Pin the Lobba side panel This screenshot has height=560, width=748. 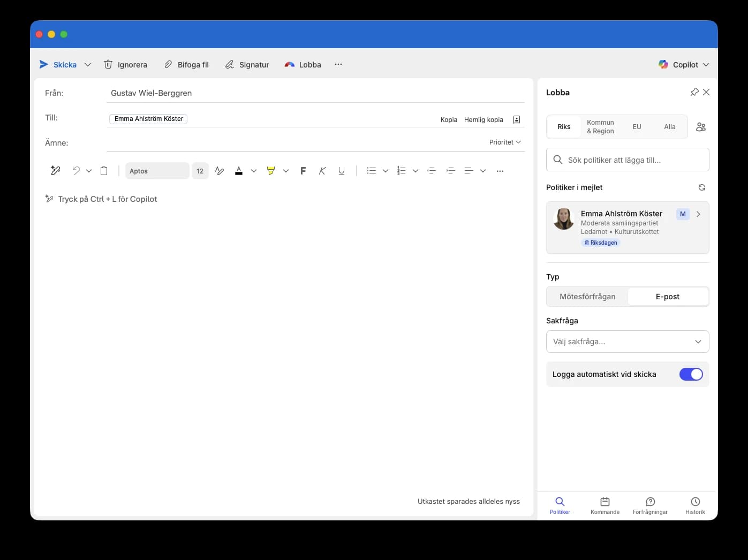click(694, 92)
